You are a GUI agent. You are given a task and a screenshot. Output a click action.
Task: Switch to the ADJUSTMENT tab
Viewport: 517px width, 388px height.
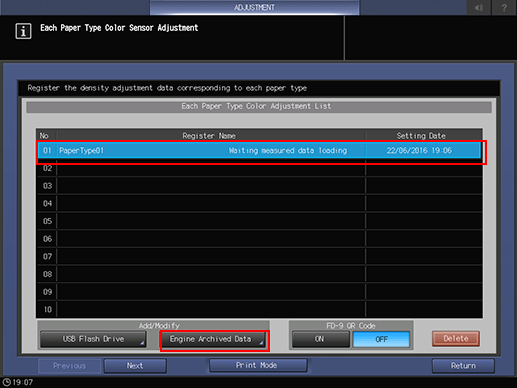click(254, 7)
